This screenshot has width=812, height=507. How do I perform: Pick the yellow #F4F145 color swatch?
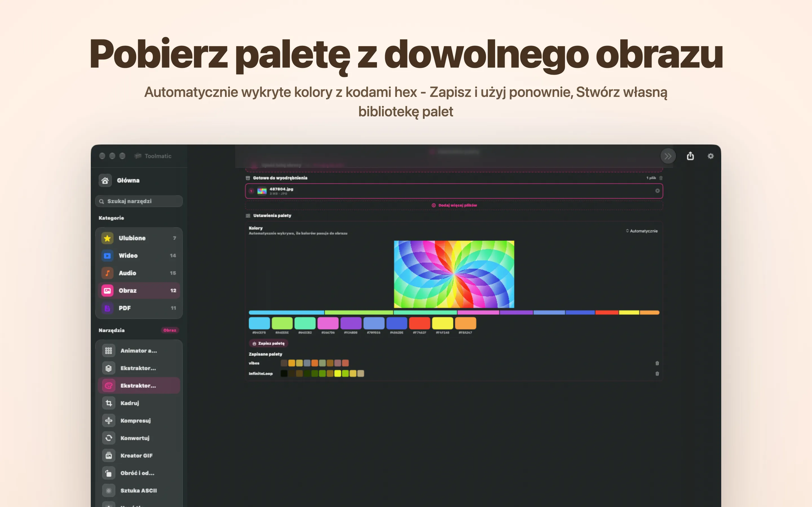[442, 323]
